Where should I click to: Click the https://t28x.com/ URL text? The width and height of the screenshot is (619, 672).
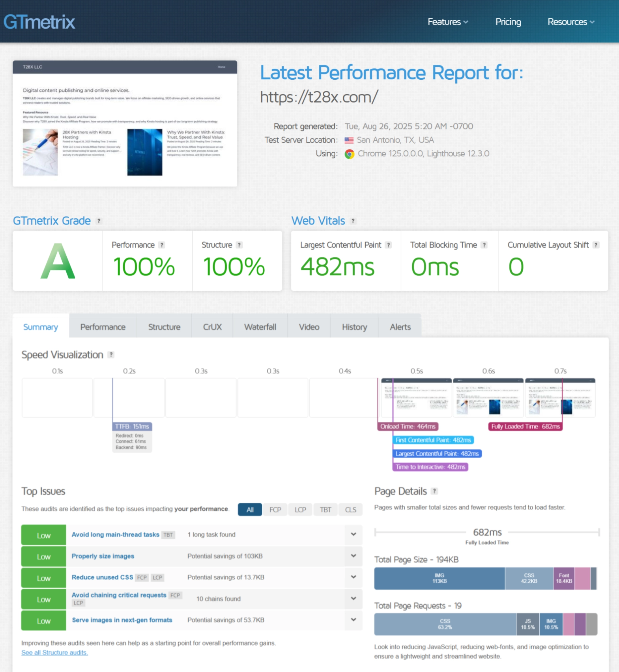319,97
